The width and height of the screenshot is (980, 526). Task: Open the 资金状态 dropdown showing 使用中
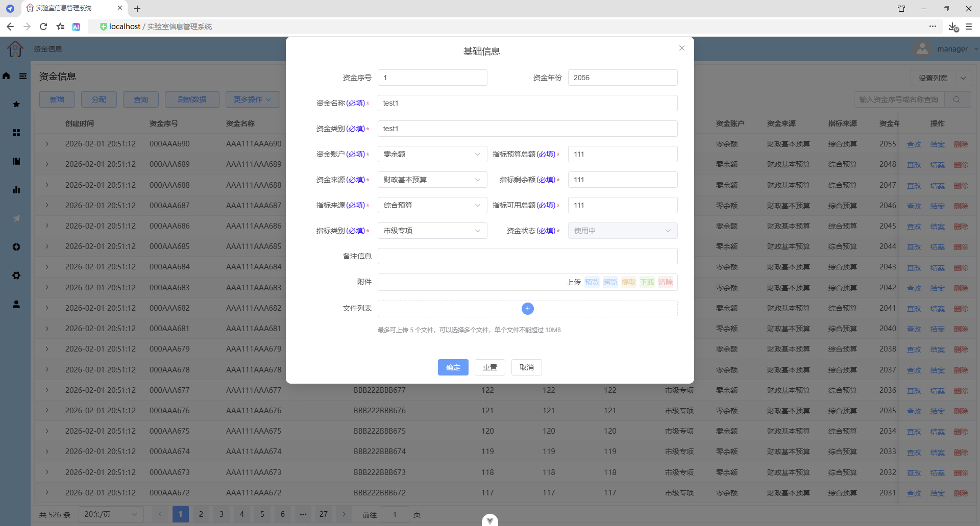(623, 231)
